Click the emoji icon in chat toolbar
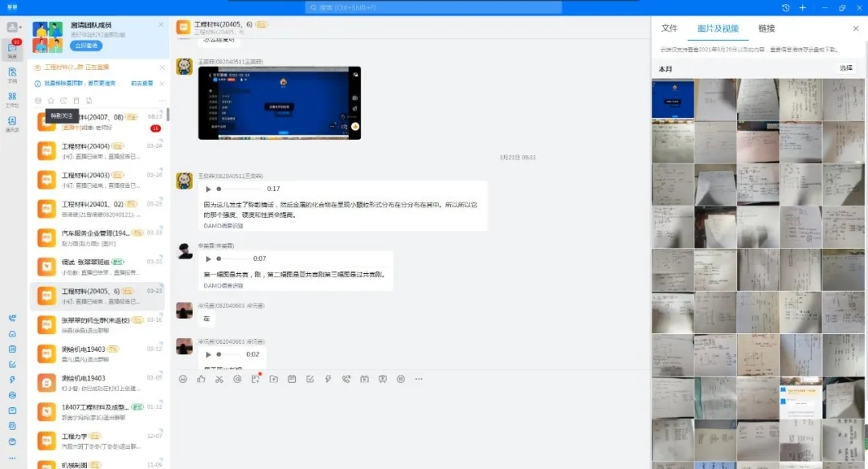The image size is (868, 469). [183, 379]
